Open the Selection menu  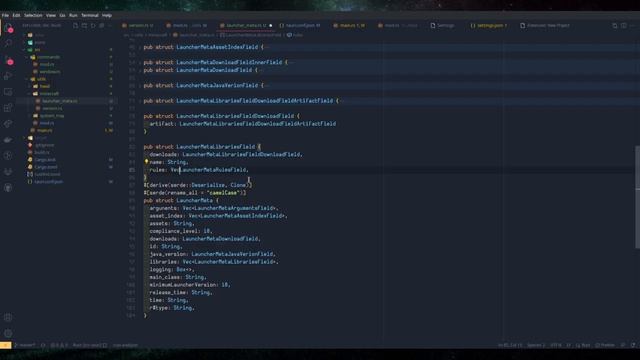pyautogui.click(x=33, y=16)
